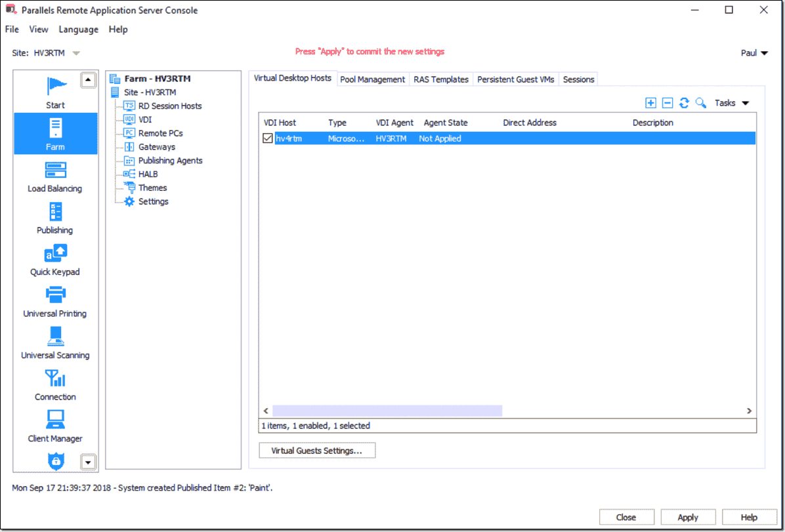Open the Help menu
The width and height of the screenshot is (785, 532).
pos(118,30)
